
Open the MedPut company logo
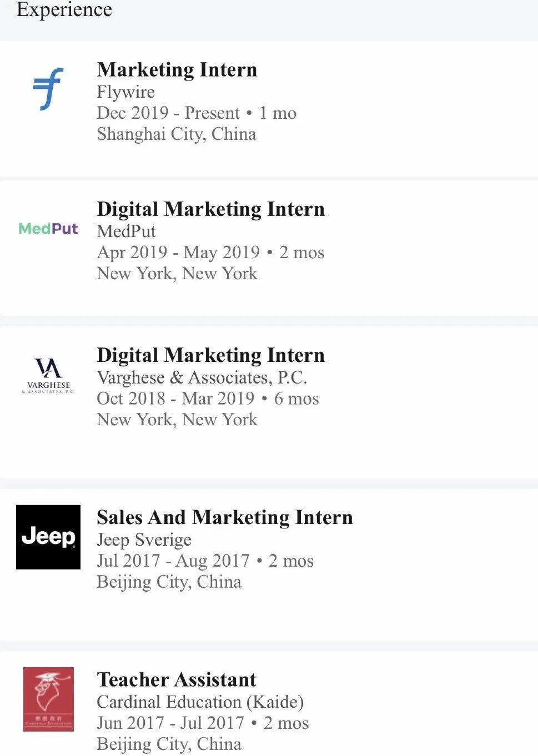coord(48,229)
